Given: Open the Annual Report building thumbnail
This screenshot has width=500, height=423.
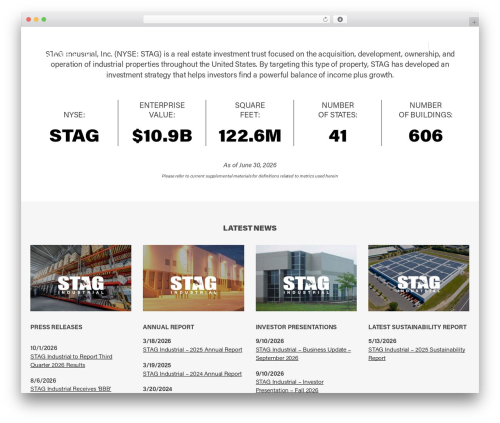Looking at the screenshot, I should [193, 278].
